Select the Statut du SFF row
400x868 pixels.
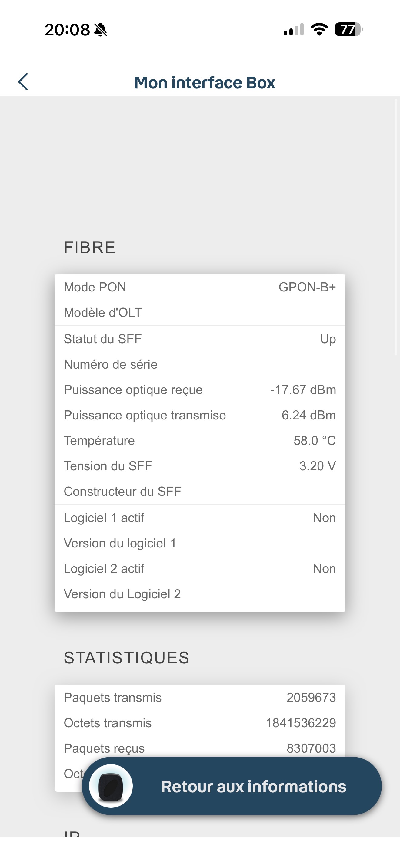pyautogui.click(x=200, y=339)
